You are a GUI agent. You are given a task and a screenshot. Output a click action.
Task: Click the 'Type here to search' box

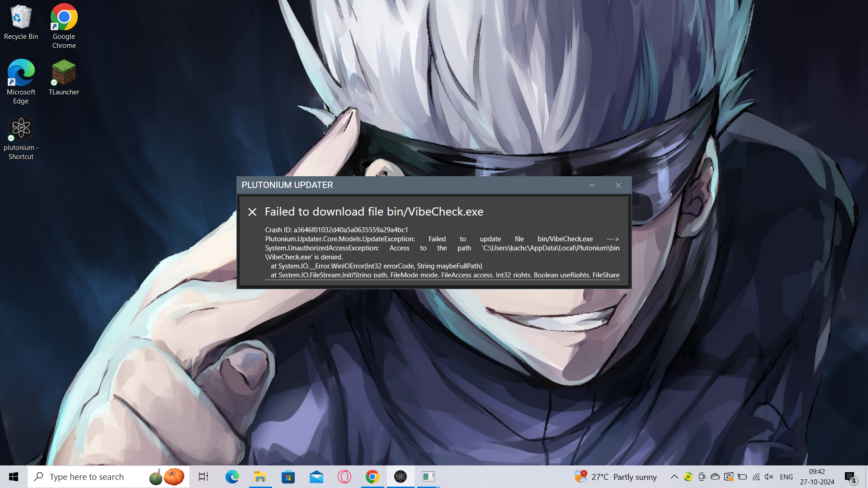click(108, 477)
